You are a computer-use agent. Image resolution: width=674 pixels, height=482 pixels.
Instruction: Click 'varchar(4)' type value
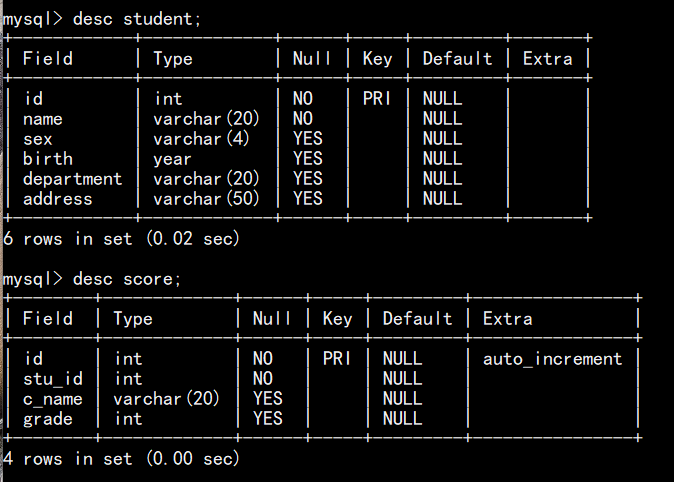click(201, 139)
